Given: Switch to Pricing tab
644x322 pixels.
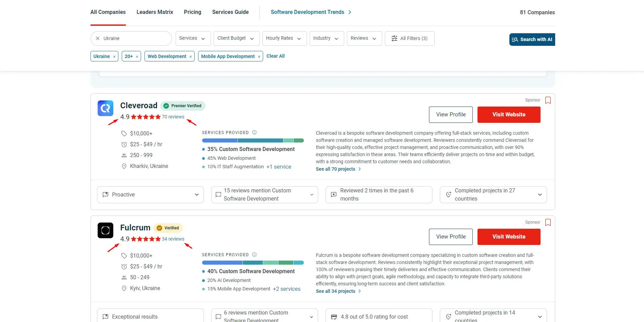Looking at the screenshot, I should coord(193,12).
